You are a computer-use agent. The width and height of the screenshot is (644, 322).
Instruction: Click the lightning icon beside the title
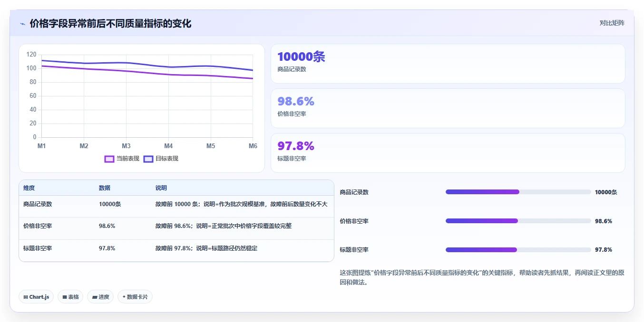tap(22, 24)
